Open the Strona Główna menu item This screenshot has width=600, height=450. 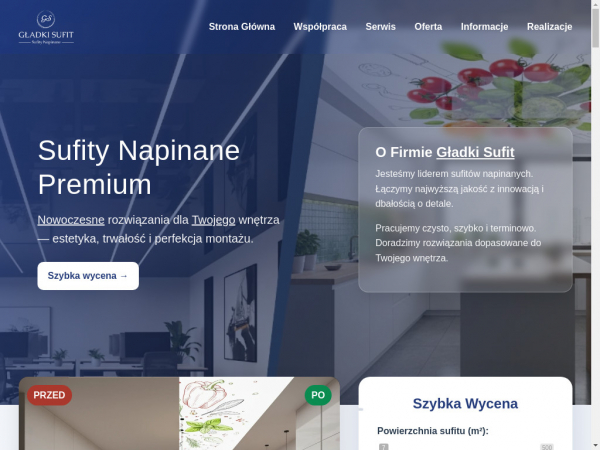click(x=241, y=27)
